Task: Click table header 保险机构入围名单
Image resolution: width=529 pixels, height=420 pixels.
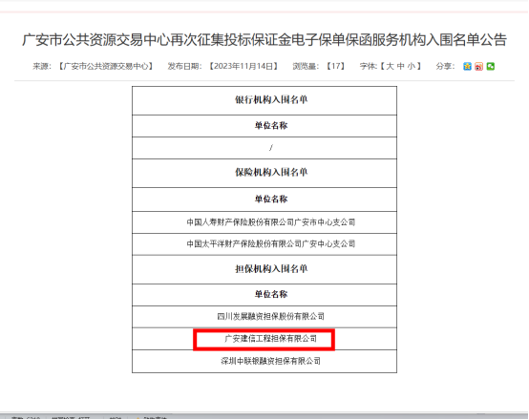Action: point(264,173)
